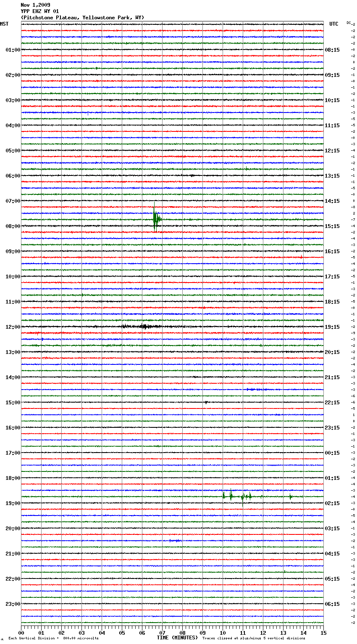Image resolution: width=357 pixels, height=644 pixels.
Task: Click the '01:00' MST row label
Action: pos(13,50)
